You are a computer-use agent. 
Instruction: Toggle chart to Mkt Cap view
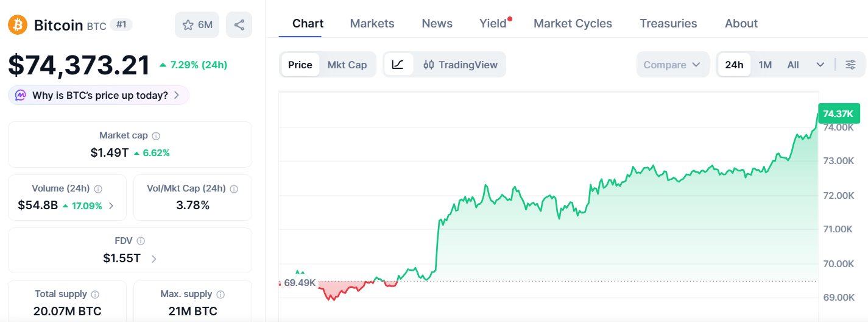347,65
